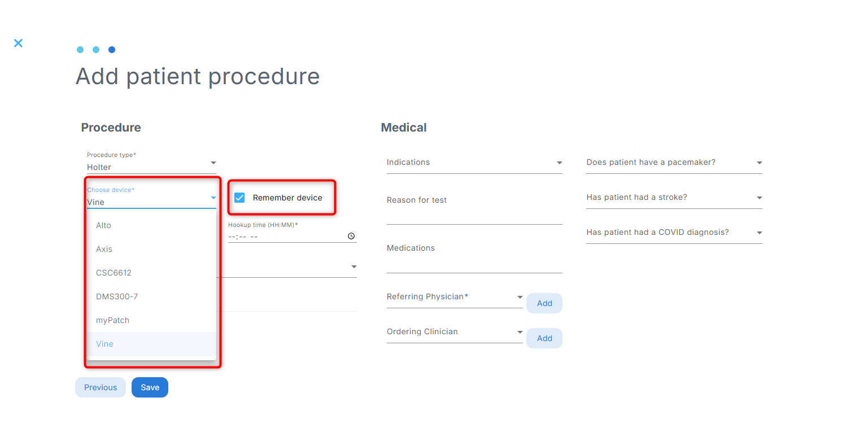
Task: Expand the Indications dropdown
Action: click(474, 163)
